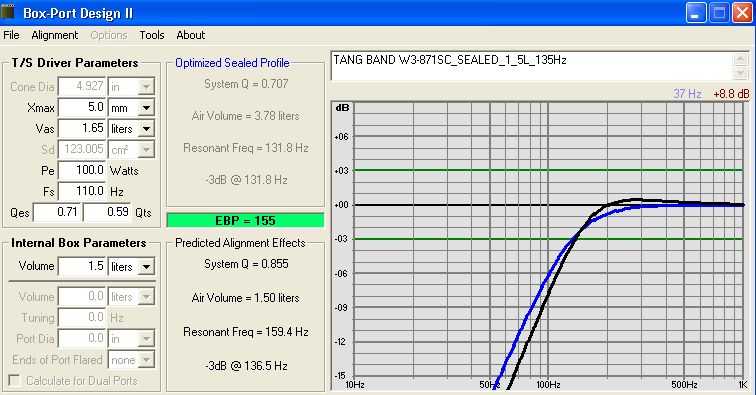756x395 pixels.
Task: Click the Sd 123.005 field
Action: 82,150
